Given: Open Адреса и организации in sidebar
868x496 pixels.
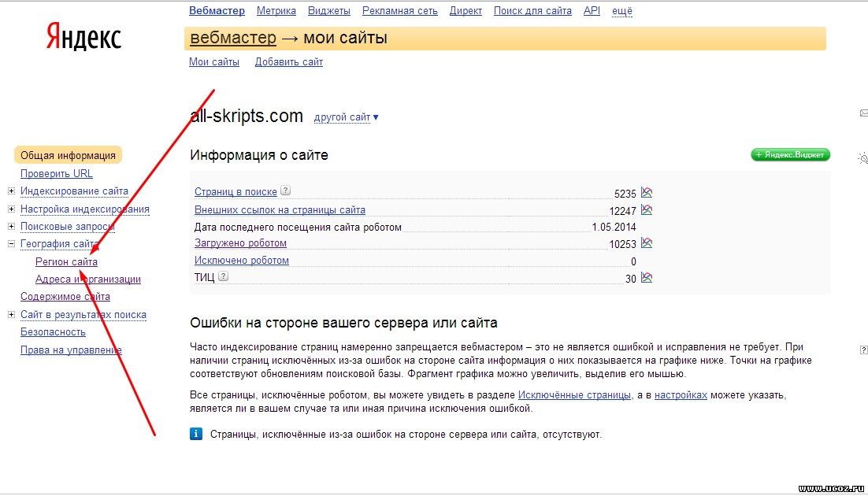Looking at the screenshot, I should 88,279.
